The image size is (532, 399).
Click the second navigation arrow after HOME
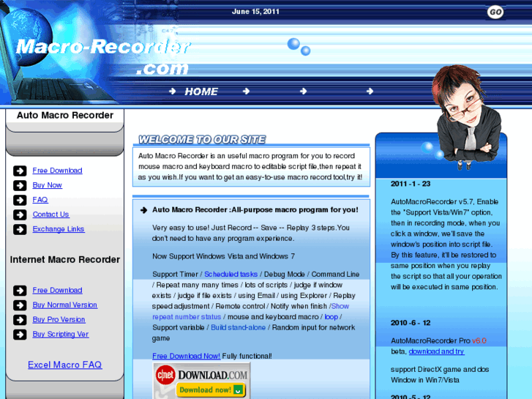pos(247,91)
